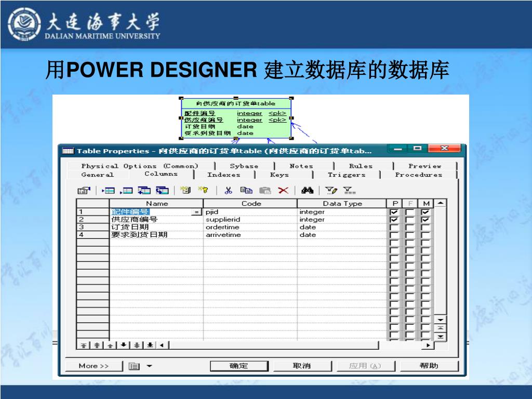532x399 pixels.
Task: Click the move row down one arrow
Action: tap(124, 345)
